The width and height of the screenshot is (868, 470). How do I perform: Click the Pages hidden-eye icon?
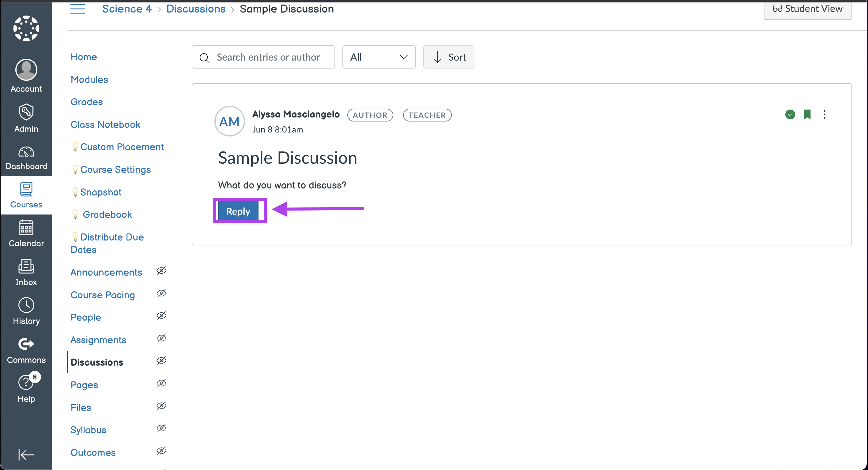pyautogui.click(x=161, y=383)
